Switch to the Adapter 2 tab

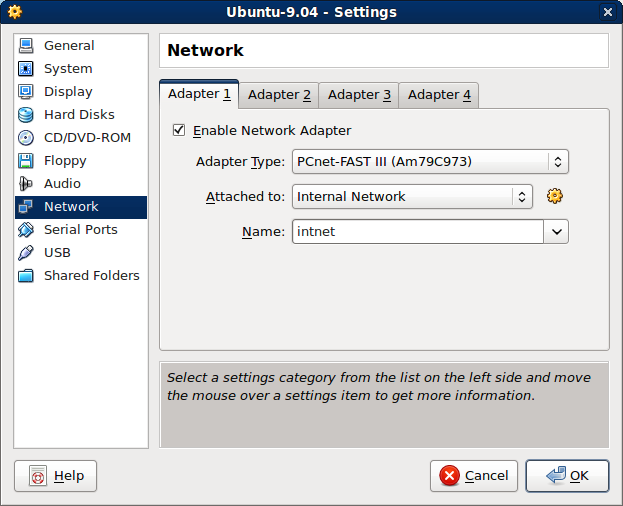(279, 95)
